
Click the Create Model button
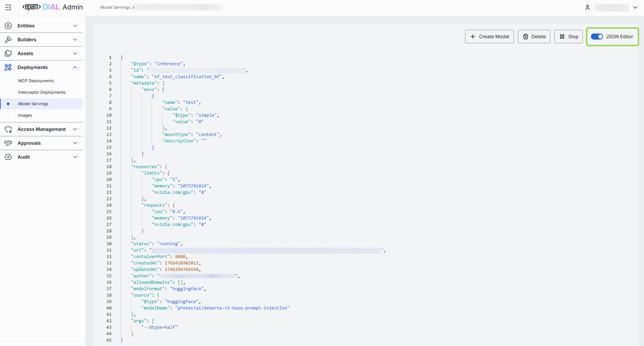(x=489, y=37)
